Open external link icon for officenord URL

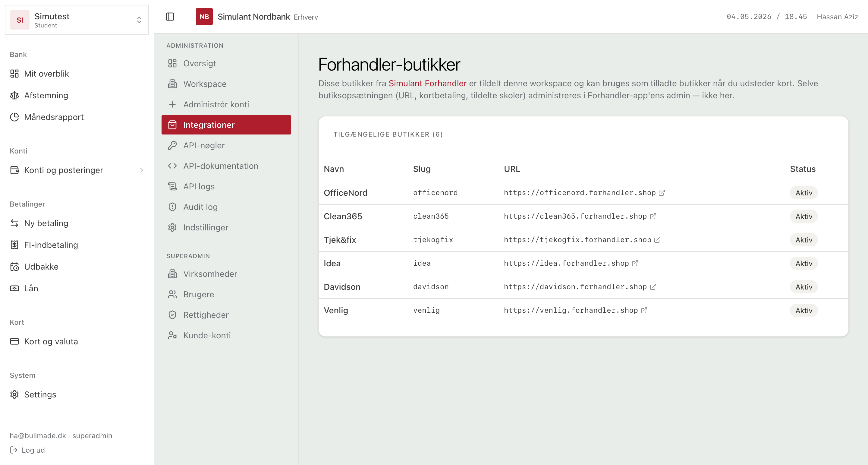click(662, 192)
